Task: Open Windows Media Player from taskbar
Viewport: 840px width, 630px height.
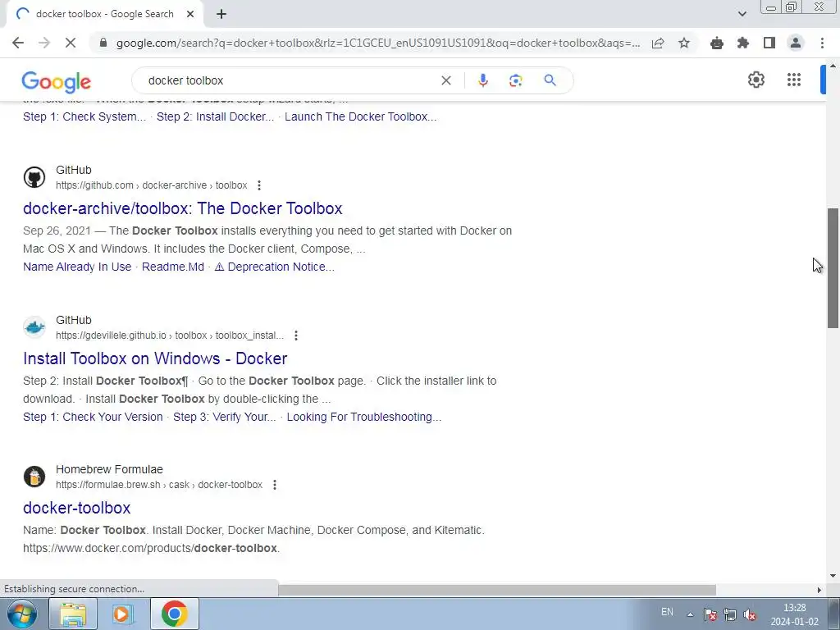Action: point(123,614)
